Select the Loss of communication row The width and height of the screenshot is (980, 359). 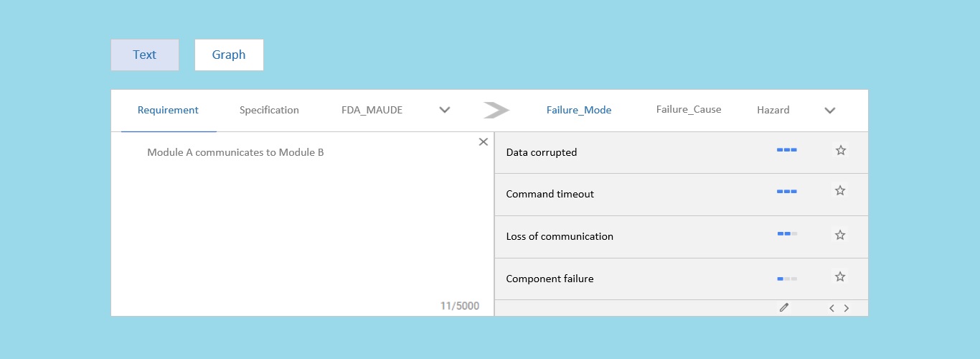click(610, 236)
